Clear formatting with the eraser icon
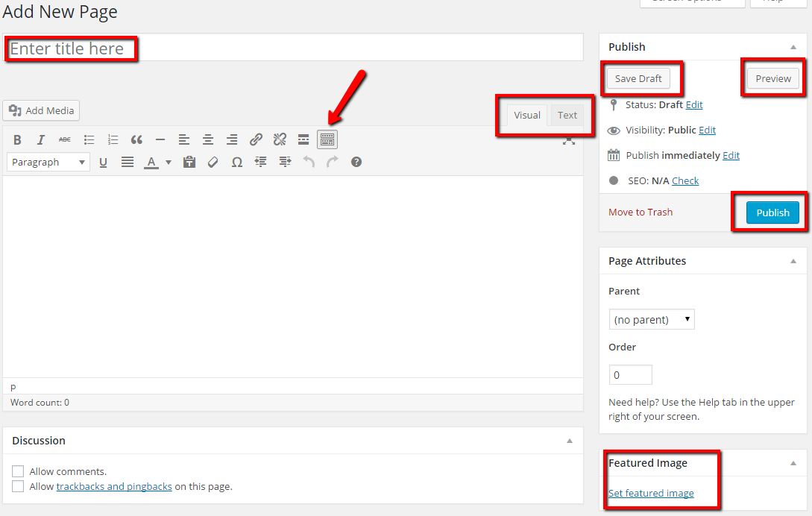This screenshot has height=516, width=812. pyautogui.click(x=213, y=162)
